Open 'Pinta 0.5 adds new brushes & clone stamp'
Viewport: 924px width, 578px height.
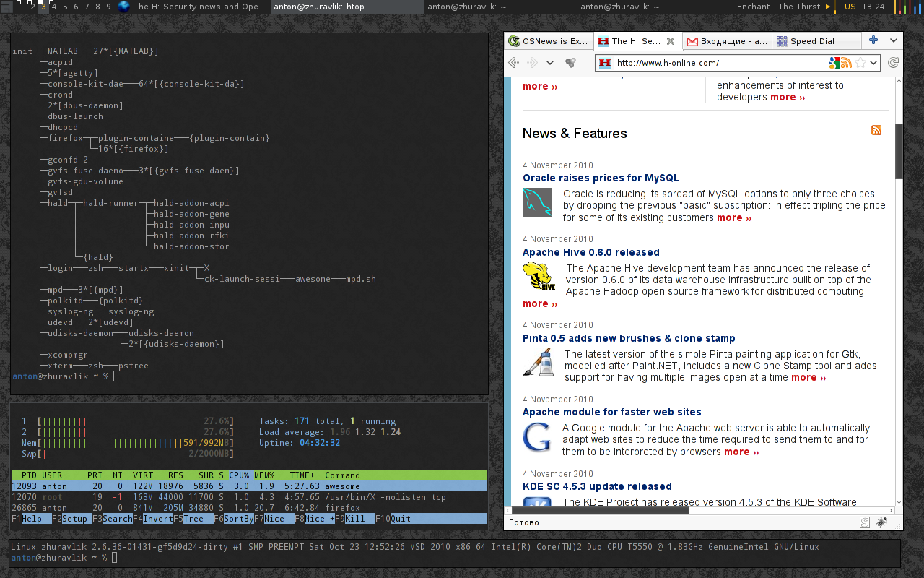pos(629,338)
